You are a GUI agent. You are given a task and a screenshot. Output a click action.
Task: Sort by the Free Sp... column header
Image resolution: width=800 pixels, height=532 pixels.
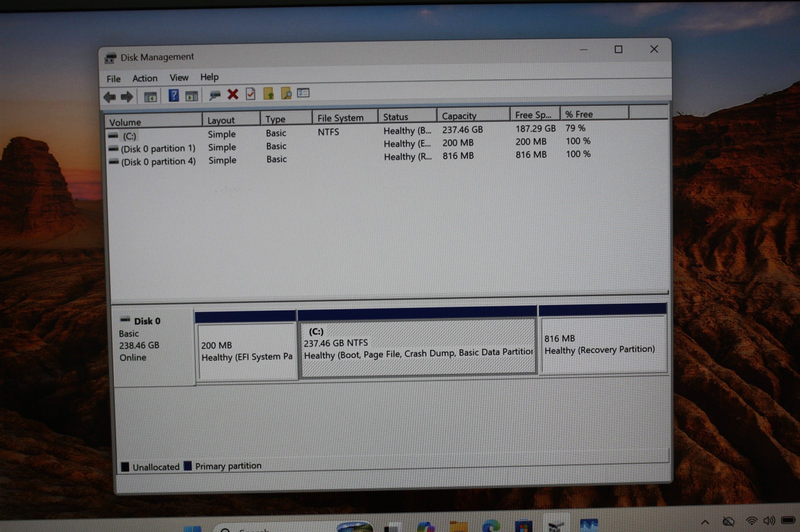[535, 114]
